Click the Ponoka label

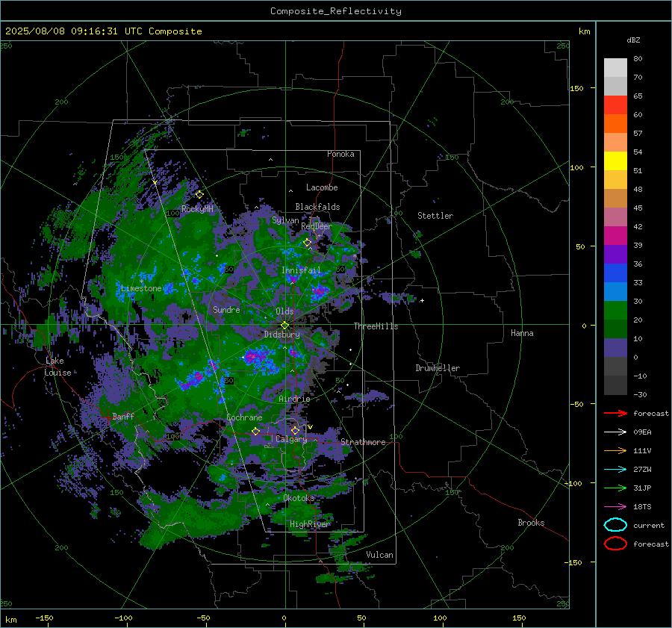pyautogui.click(x=340, y=155)
